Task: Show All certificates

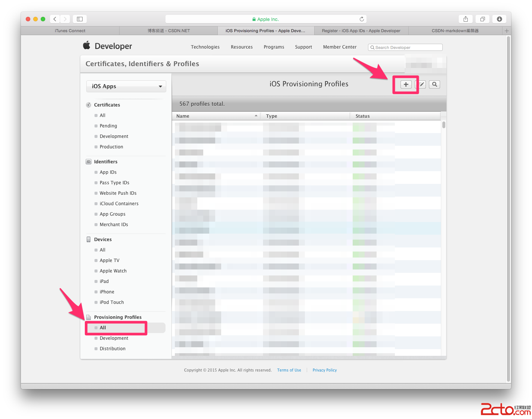Action: click(x=102, y=115)
